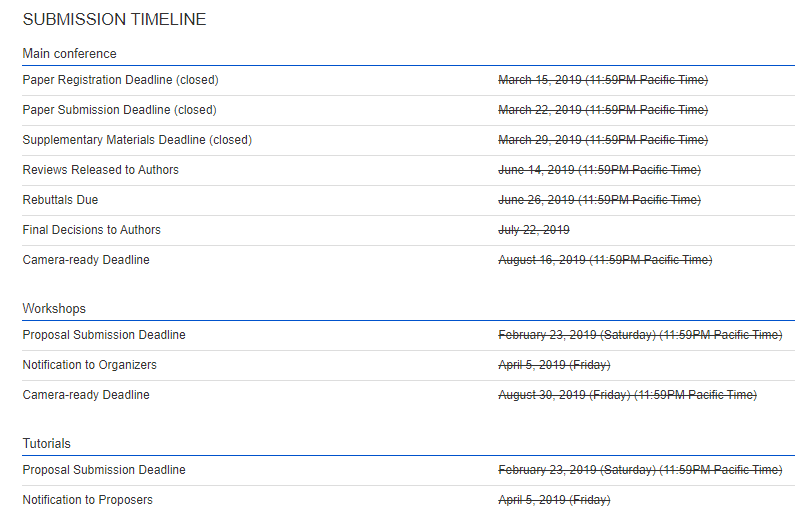795x524 pixels.
Task: Click Notification to Organizers label
Action: click(x=90, y=365)
